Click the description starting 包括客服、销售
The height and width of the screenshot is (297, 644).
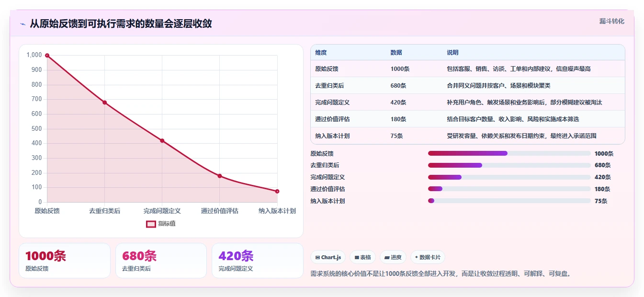519,69
